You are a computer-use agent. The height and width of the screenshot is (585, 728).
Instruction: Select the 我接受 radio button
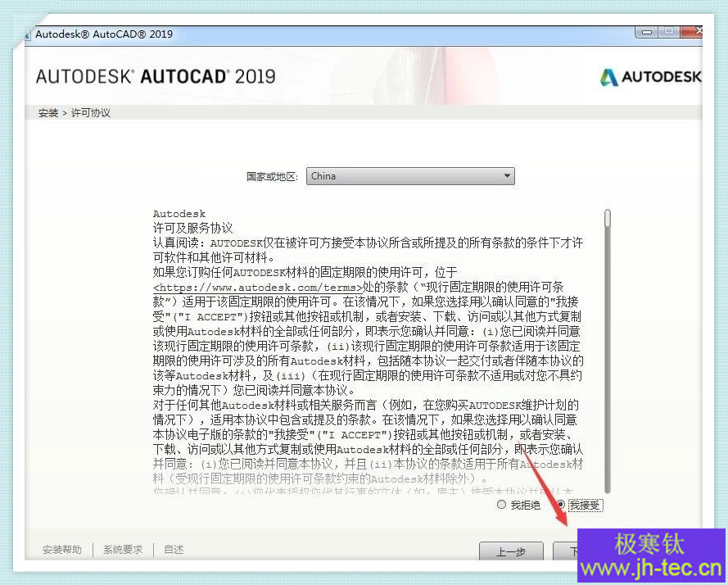[x=561, y=505]
